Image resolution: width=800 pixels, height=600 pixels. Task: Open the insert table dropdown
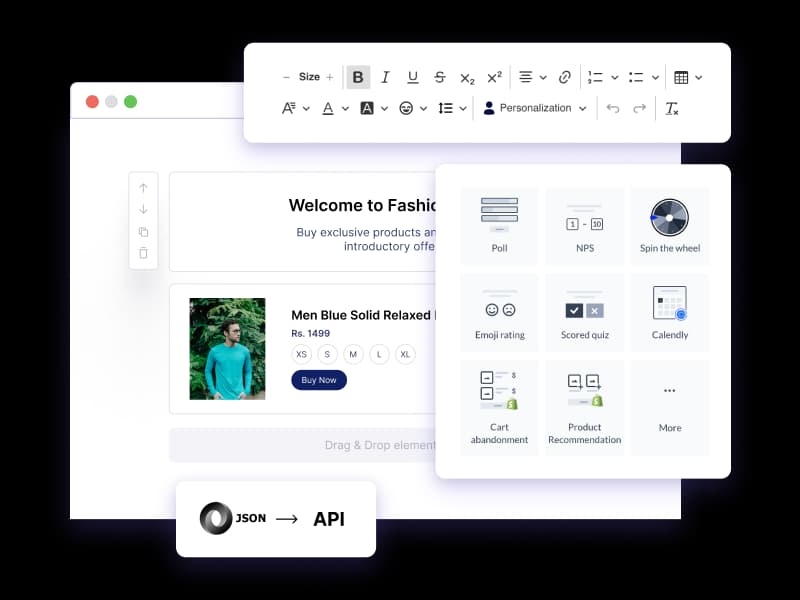[688, 77]
